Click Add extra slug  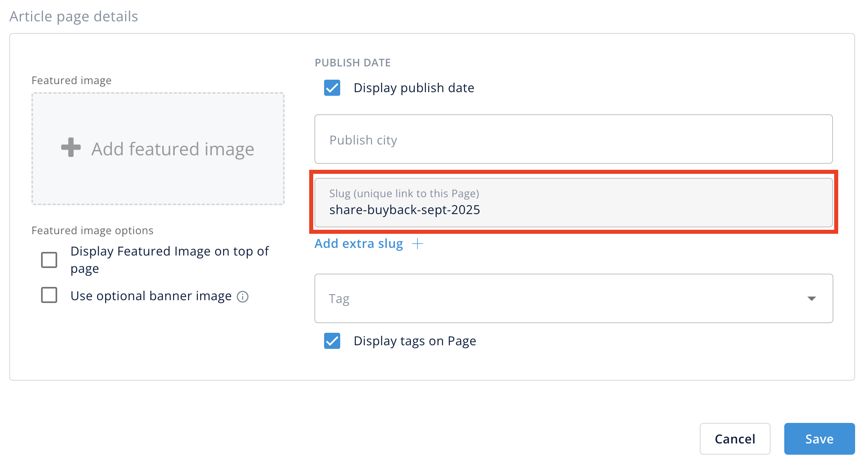tap(358, 243)
